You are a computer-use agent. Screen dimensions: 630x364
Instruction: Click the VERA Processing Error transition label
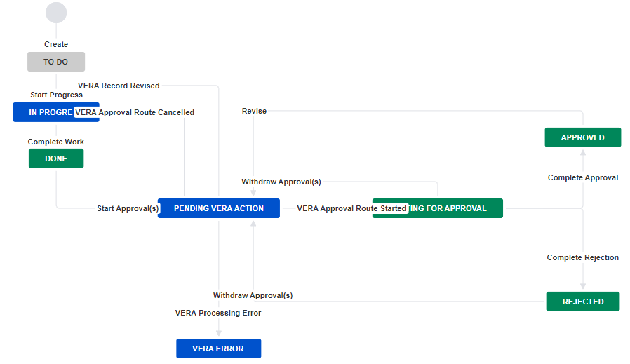pyautogui.click(x=218, y=313)
